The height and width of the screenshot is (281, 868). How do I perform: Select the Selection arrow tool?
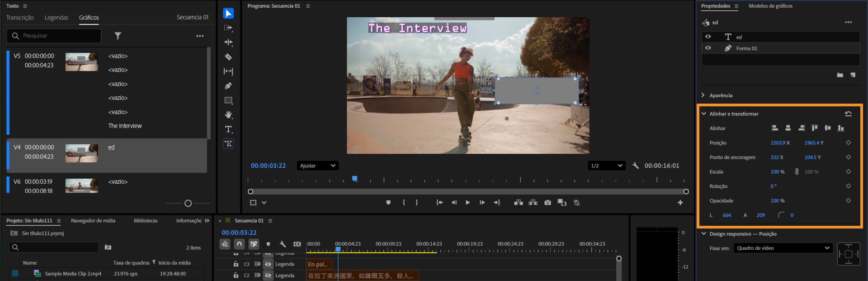228,14
